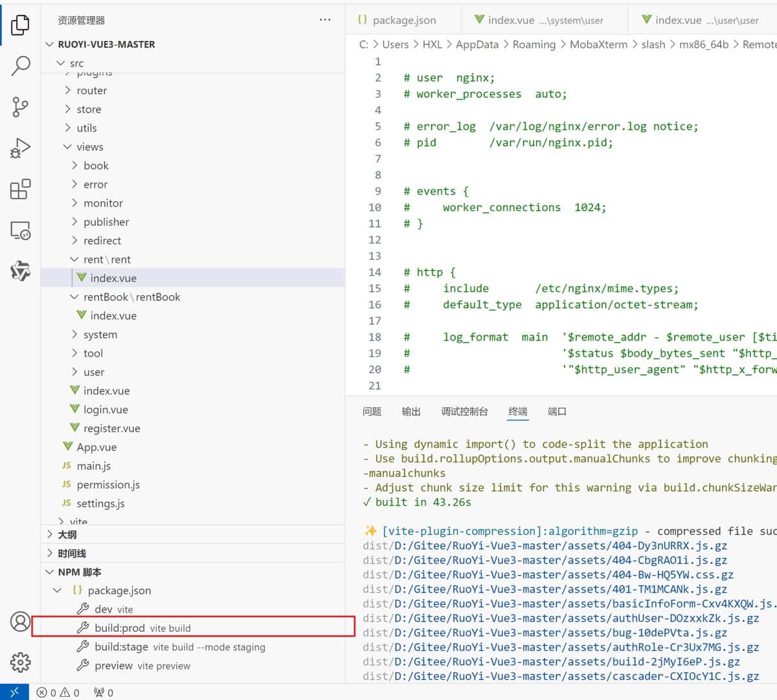Click MobaXterm in the breadcrumb path
Viewport: 777px width, 700px height.
pos(598,44)
